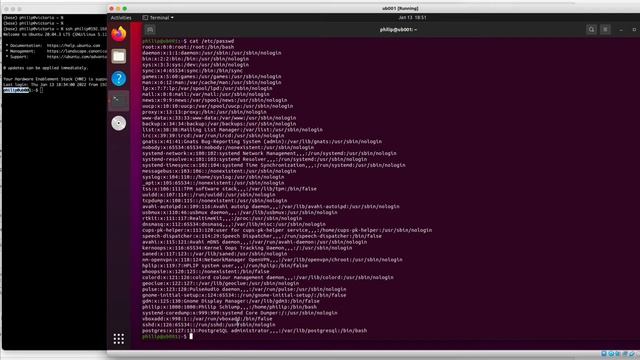Open the clock showing Jan 13 18:51
This screenshot has width=640, height=360.
point(412,18)
